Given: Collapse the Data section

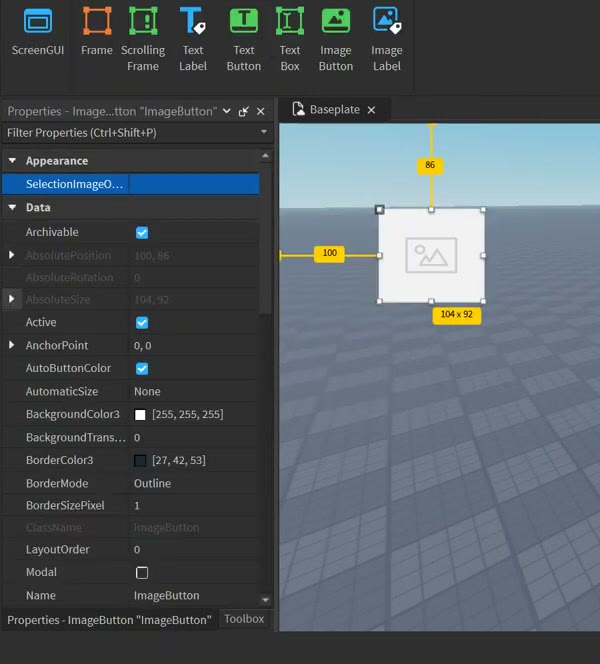Looking at the screenshot, I should [12, 207].
